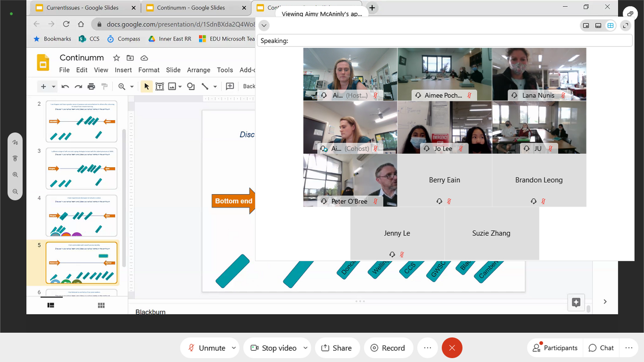Open more meeting options ellipsis

pos(427,348)
